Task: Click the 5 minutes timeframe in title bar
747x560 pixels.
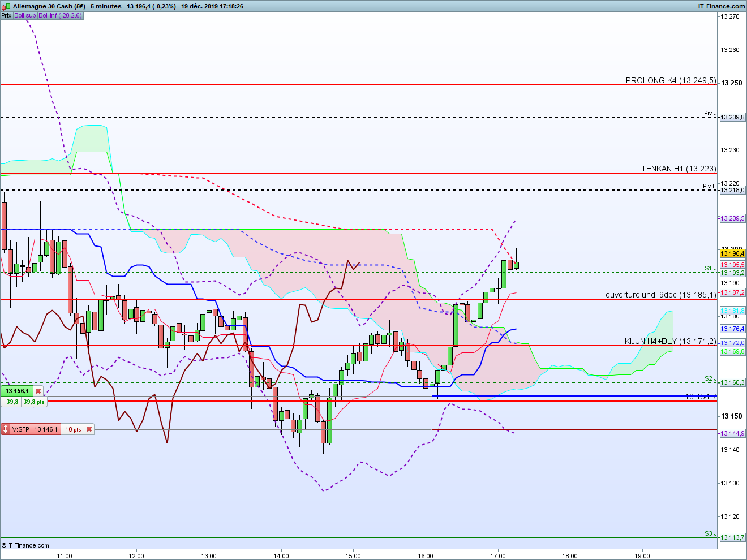Action: click(106, 6)
